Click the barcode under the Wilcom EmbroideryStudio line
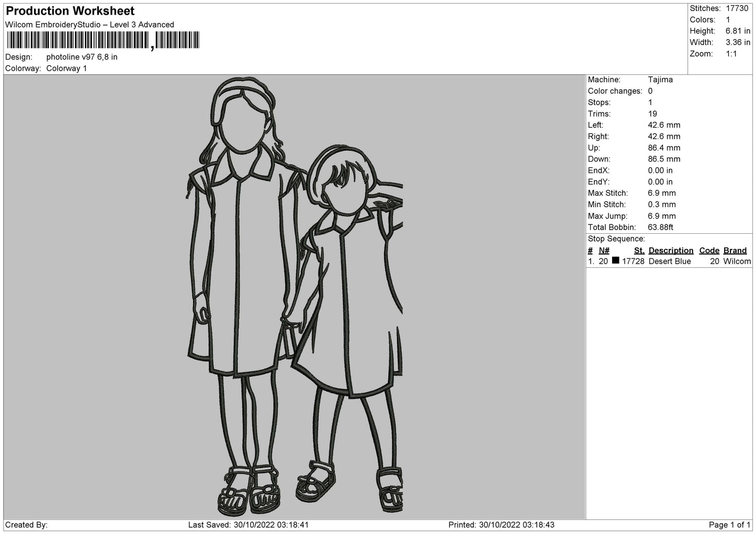The width and height of the screenshot is (756, 534). [103, 41]
